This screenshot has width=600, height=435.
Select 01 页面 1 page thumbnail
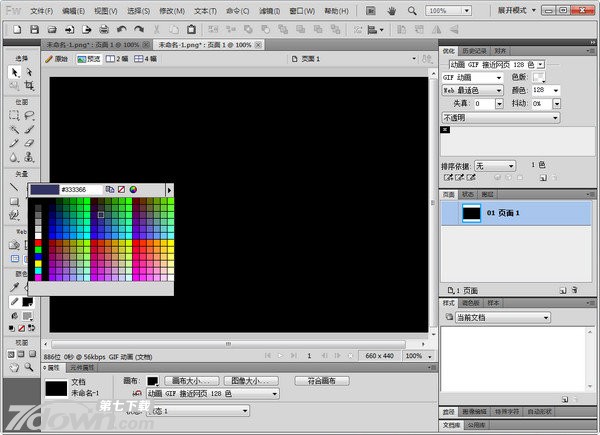click(471, 213)
